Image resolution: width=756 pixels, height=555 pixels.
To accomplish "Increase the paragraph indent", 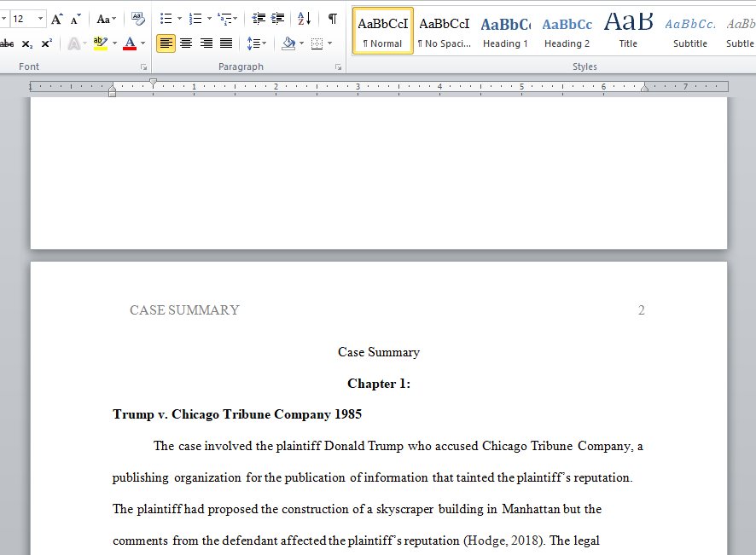I will point(277,19).
